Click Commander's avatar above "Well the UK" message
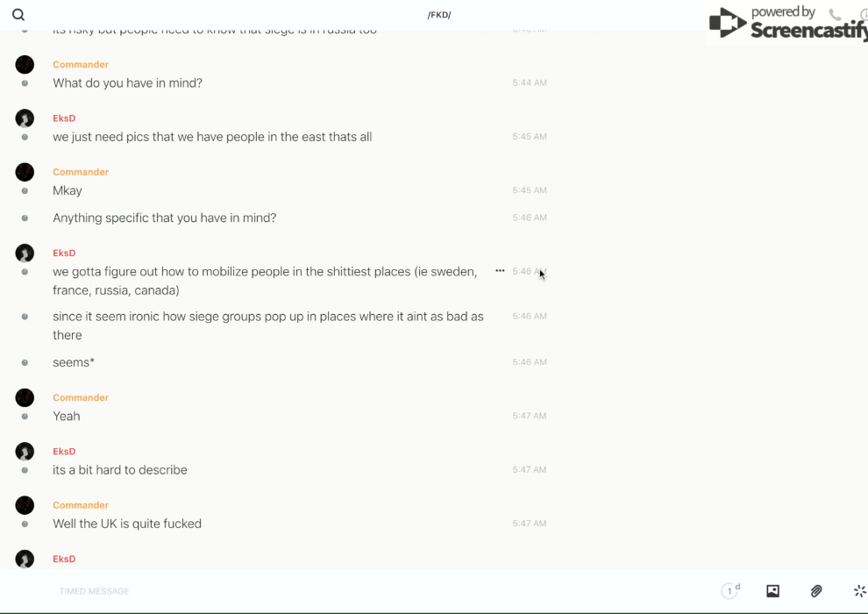 tap(25, 505)
